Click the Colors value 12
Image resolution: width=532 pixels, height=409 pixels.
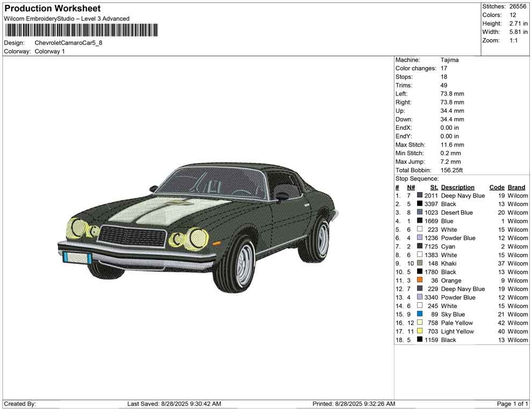513,15
